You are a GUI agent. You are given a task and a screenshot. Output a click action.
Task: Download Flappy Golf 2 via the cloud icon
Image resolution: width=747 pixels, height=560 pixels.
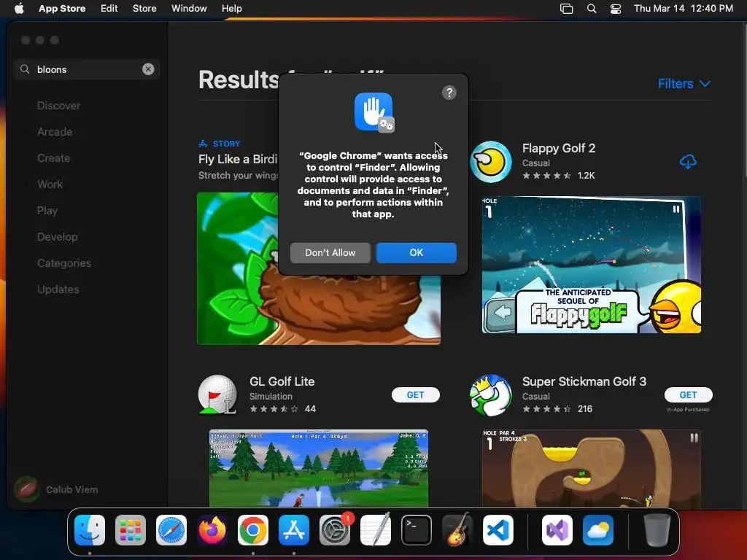point(688,162)
